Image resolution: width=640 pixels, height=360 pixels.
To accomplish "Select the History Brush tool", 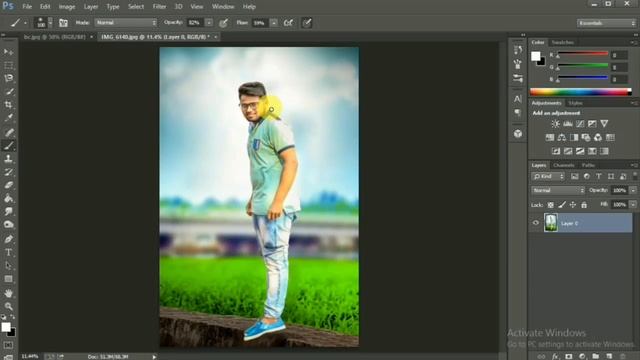I will click(8, 172).
